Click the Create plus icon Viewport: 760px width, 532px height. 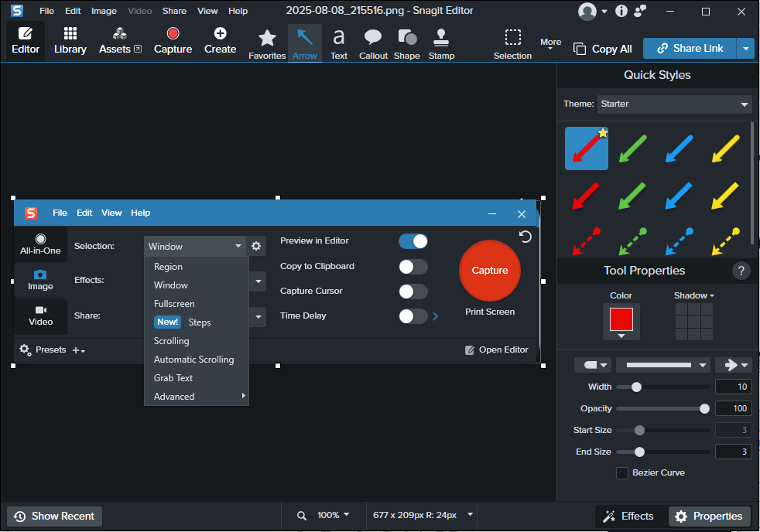220,33
